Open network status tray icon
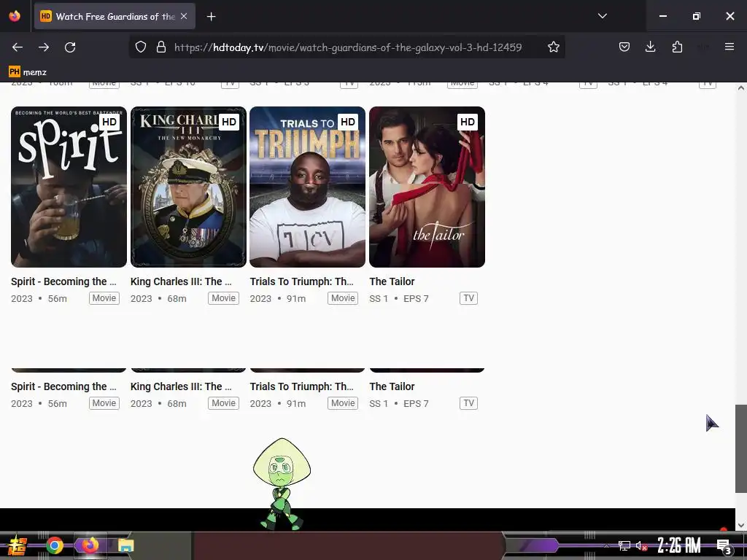This screenshot has height=560, width=747. [x=624, y=545]
